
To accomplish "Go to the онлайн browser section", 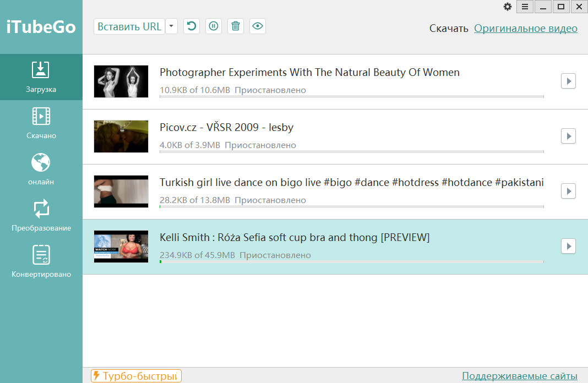I will click(x=41, y=169).
